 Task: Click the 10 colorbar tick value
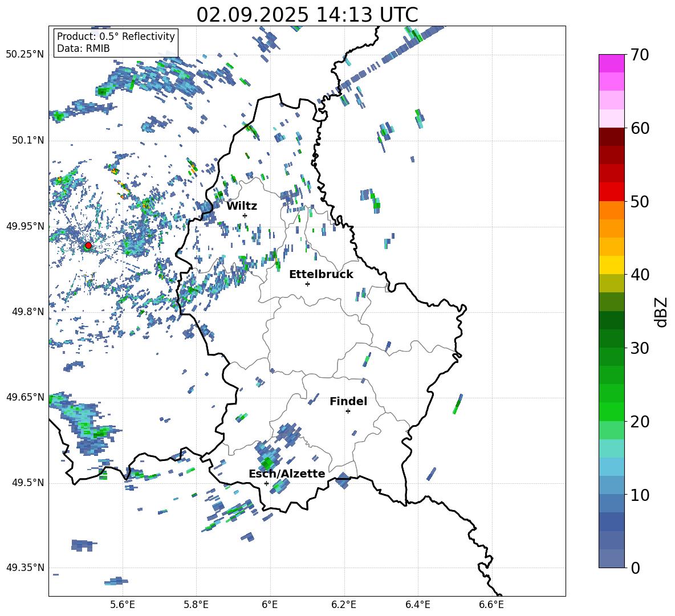[x=640, y=495]
